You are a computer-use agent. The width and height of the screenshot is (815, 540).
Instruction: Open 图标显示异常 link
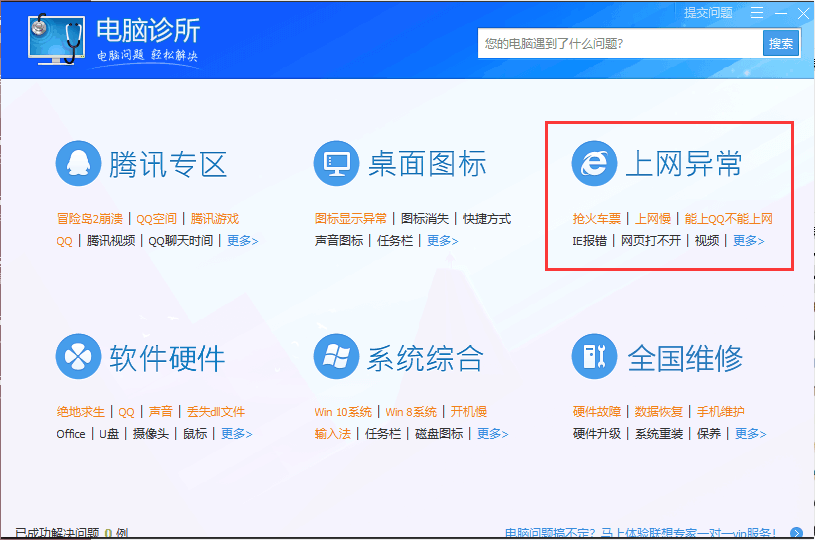click(351, 219)
